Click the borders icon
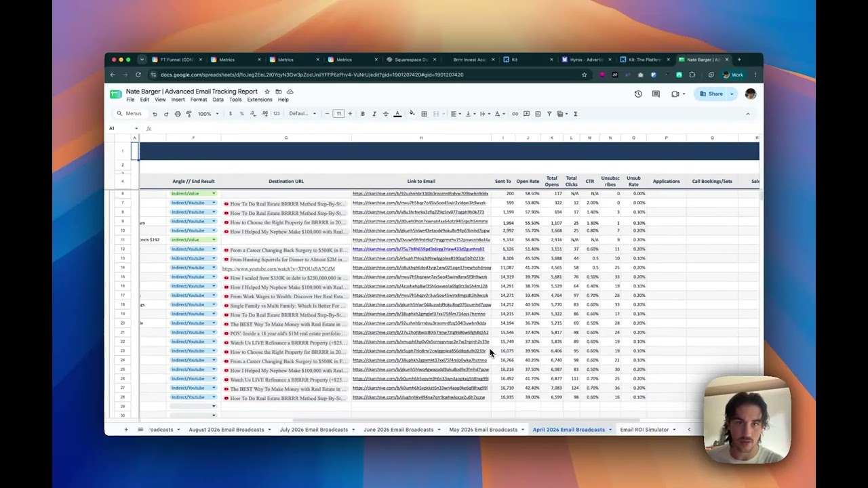The image size is (868, 488). coord(424,114)
